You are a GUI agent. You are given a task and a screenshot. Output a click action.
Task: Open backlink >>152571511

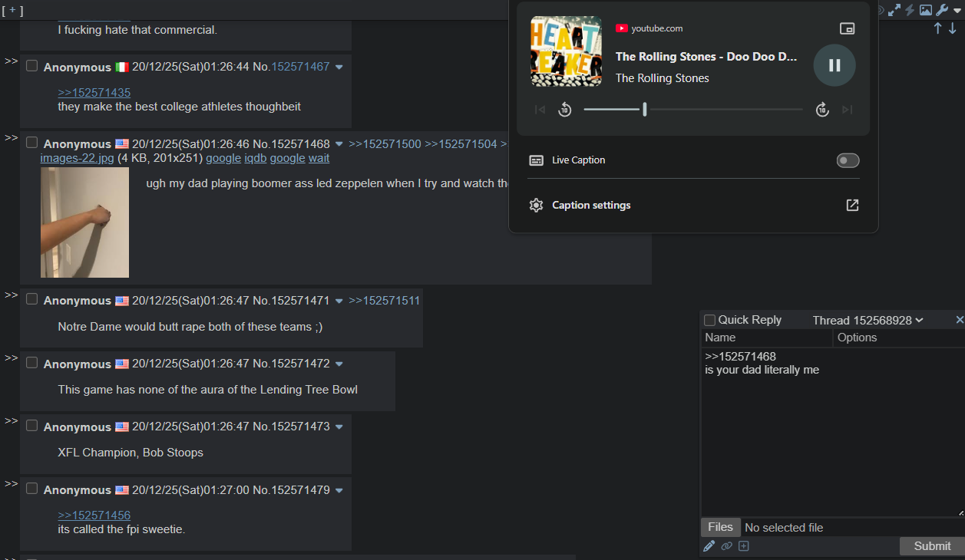pyautogui.click(x=385, y=301)
